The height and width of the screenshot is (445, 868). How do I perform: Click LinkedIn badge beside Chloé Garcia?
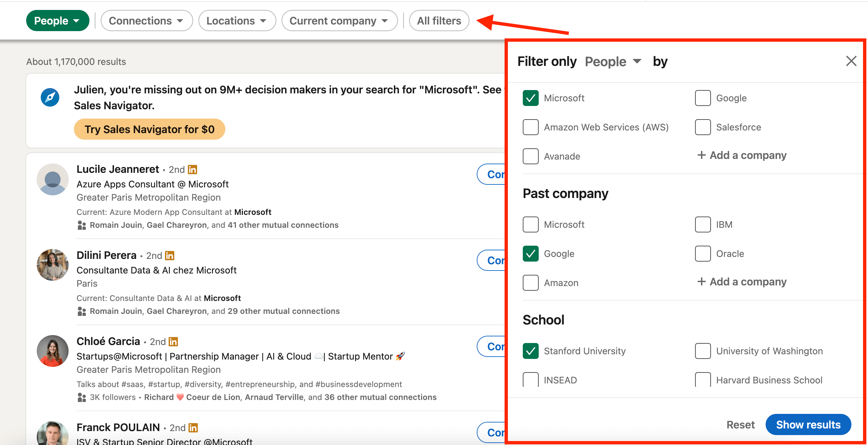(173, 342)
